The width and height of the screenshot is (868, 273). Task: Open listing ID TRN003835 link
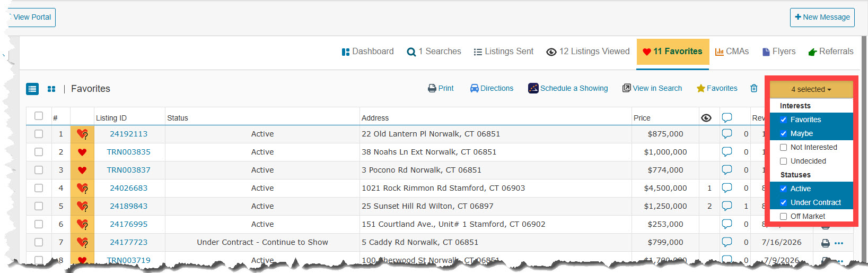pos(129,152)
